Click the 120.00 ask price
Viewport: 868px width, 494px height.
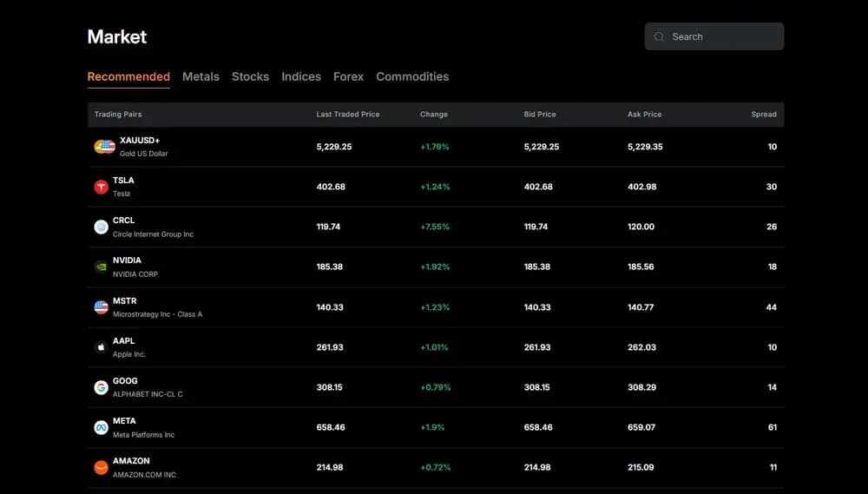pos(641,227)
